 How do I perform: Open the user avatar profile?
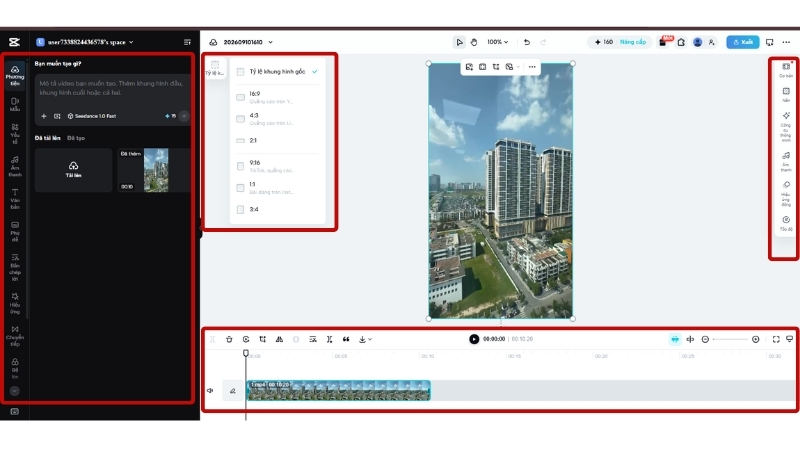pos(697,42)
